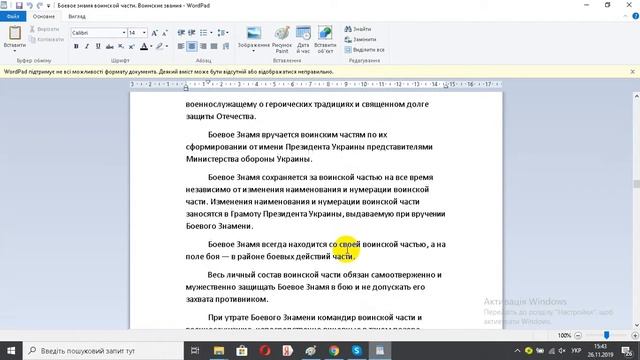The width and height of the screenshot is (640, 360).
Task: Justify text alignment
Action: [x=214, y=47]
